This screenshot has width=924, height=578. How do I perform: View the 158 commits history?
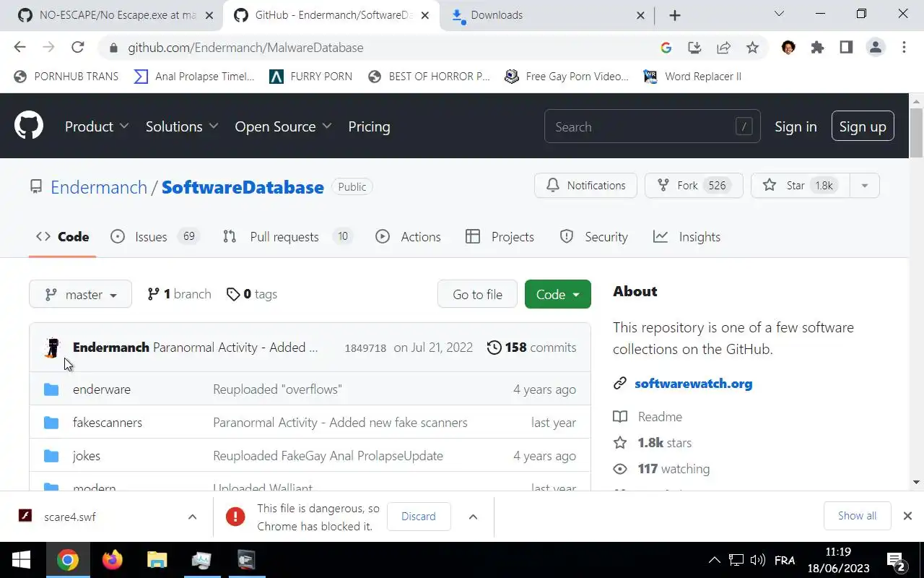[x=531, y=348]
